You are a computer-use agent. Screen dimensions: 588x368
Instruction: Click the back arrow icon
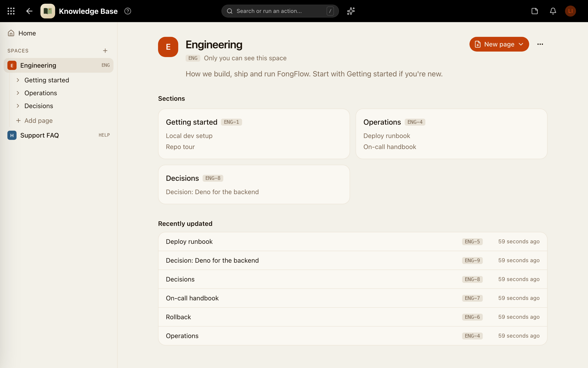coord(29,11)
